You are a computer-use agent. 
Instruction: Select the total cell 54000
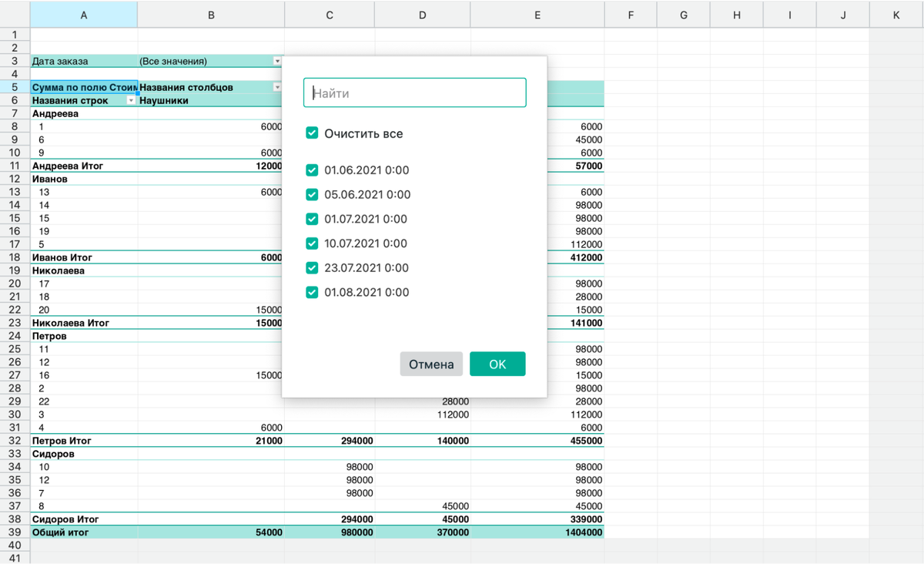click(211, 532)
